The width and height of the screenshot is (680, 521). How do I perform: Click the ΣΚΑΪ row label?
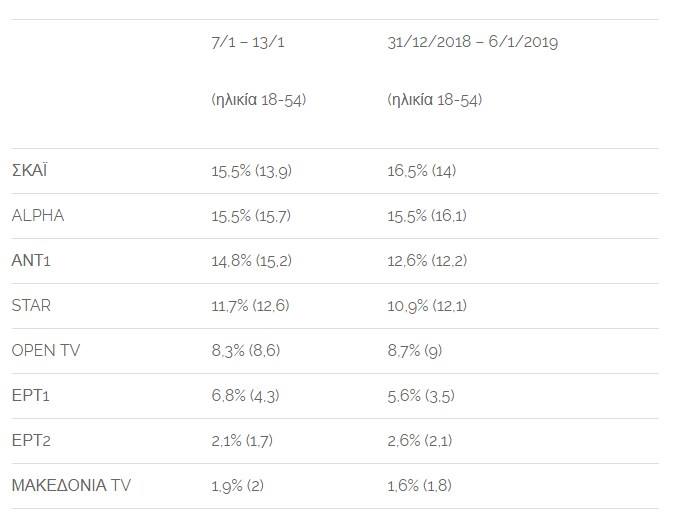coord(30,170)
